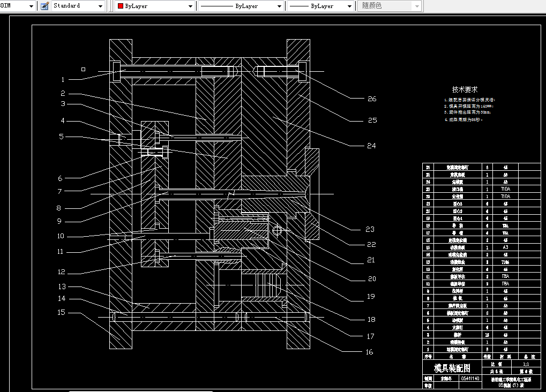The image size is (546, 392).
Task: Select callout number 13 left of the mold
Action: [x=62, y=287]
